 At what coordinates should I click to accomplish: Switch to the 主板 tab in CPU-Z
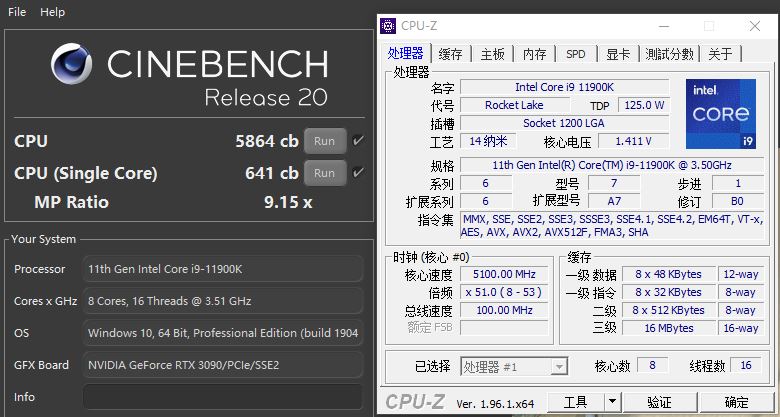492,54
